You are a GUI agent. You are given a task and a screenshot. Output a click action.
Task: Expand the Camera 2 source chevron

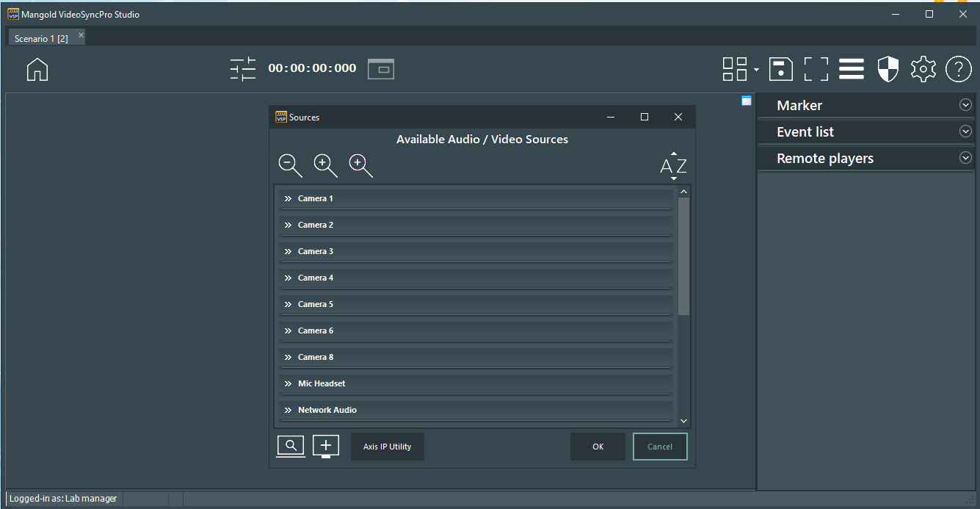pos(288,225)
